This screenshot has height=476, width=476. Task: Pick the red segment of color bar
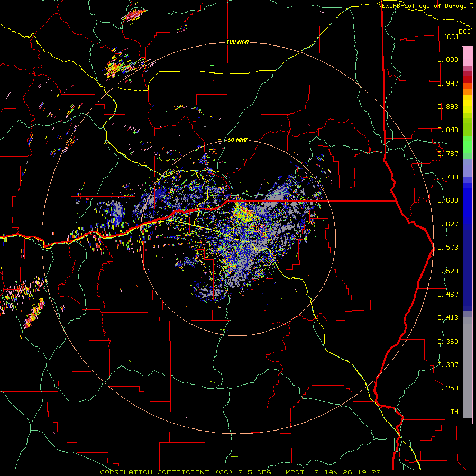point(467,79)
